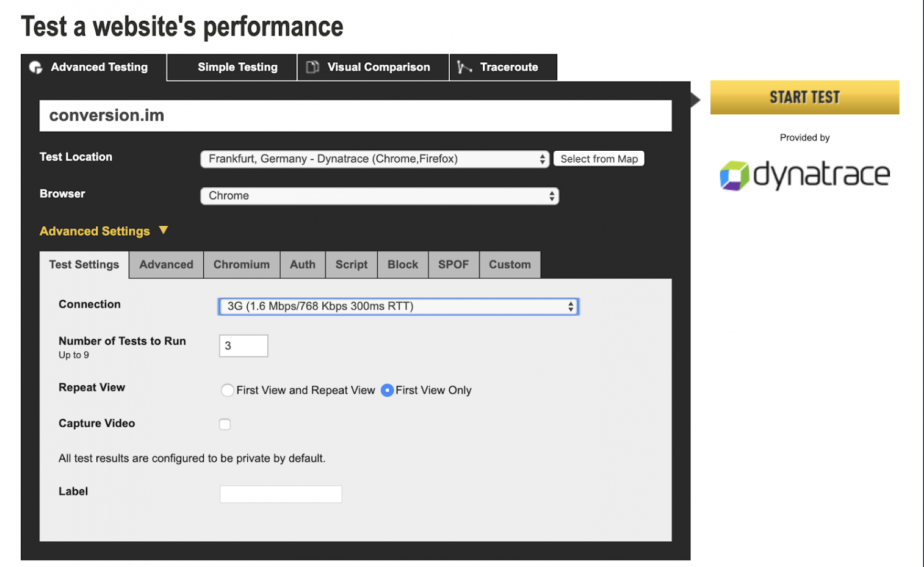Click the 'Up to 9' hint text
The height and width of the screenshot is (567, 924).
pyautogui.click(x=74, y=355)
